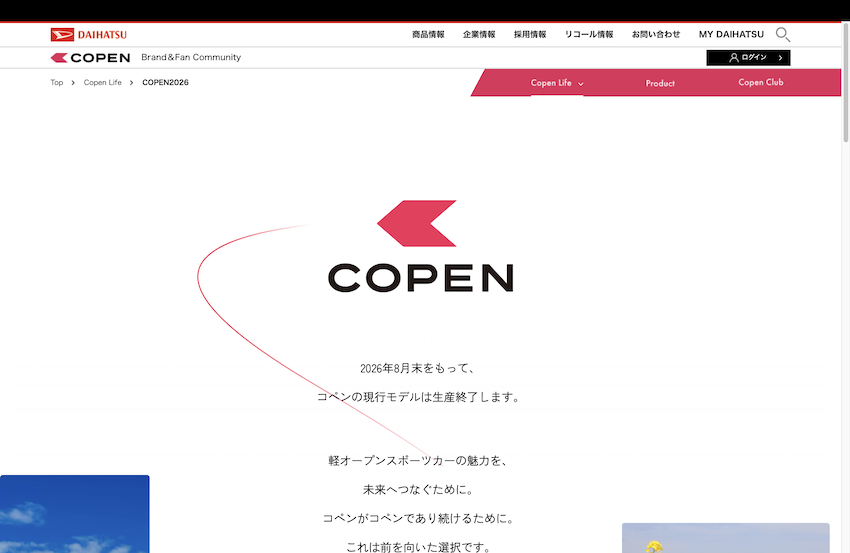The height and width of the screenshot is (553, 850).
Task: Click the text 軽オープンスポーツカーの魅力を、
Action: 418,461
